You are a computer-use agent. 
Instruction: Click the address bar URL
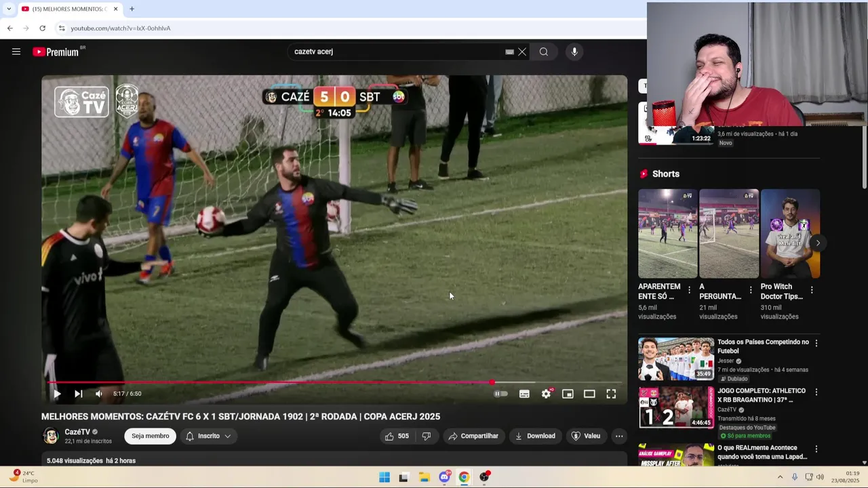coord(121,28)
